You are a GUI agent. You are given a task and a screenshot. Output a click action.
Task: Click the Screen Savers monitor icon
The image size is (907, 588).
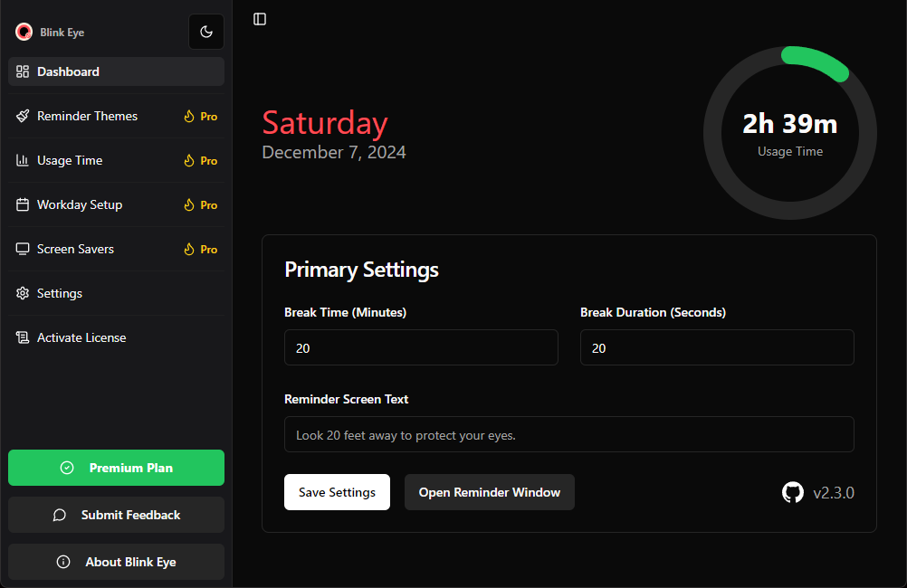tap(23, 249)
